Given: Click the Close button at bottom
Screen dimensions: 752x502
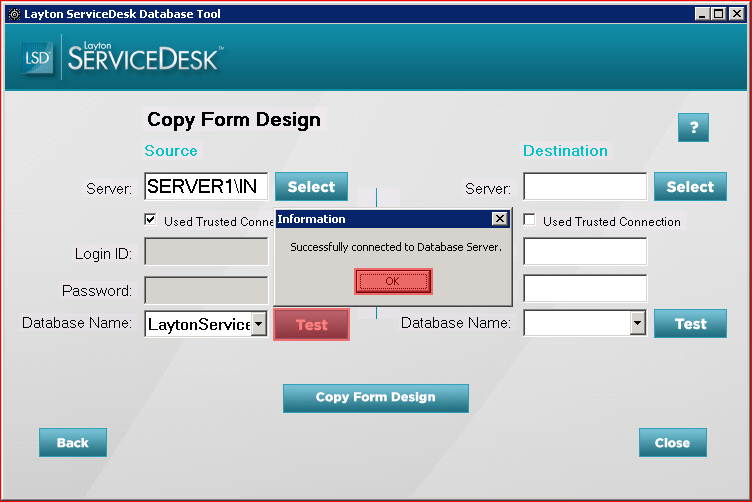Looking at the screenshot, I should (672, 443).
